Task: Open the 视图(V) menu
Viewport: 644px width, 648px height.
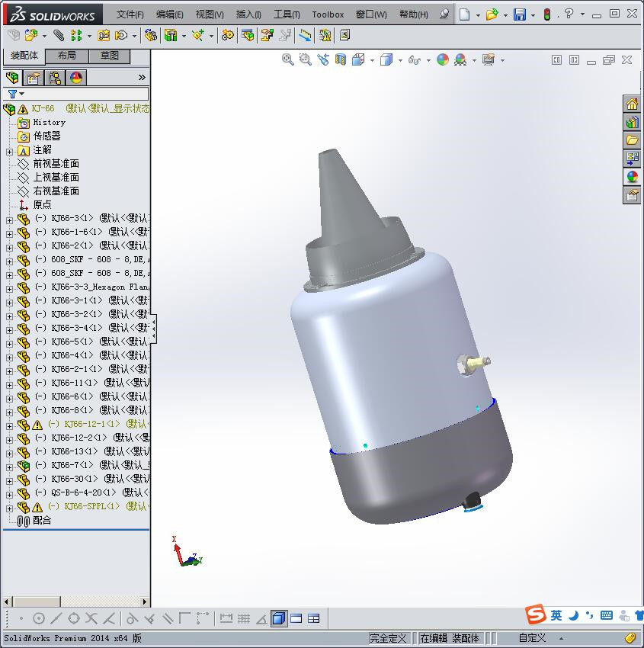Action: pos(210,14)
